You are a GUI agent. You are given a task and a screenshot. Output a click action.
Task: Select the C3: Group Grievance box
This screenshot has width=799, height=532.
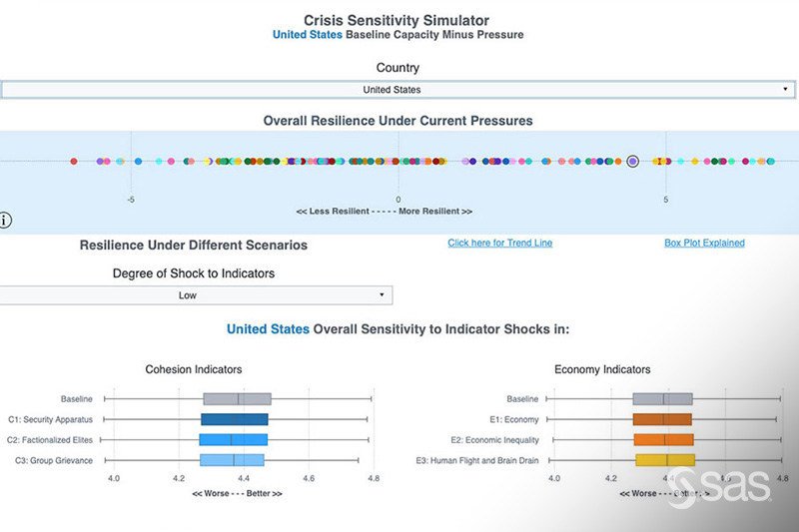click(232, 460)
